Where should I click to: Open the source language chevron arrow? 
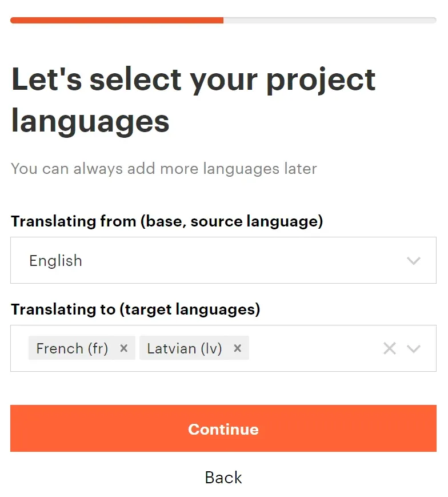click(414, 261)
